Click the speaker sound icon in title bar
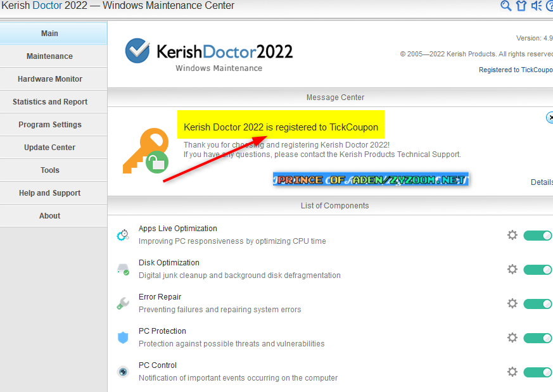 (537, 6)
